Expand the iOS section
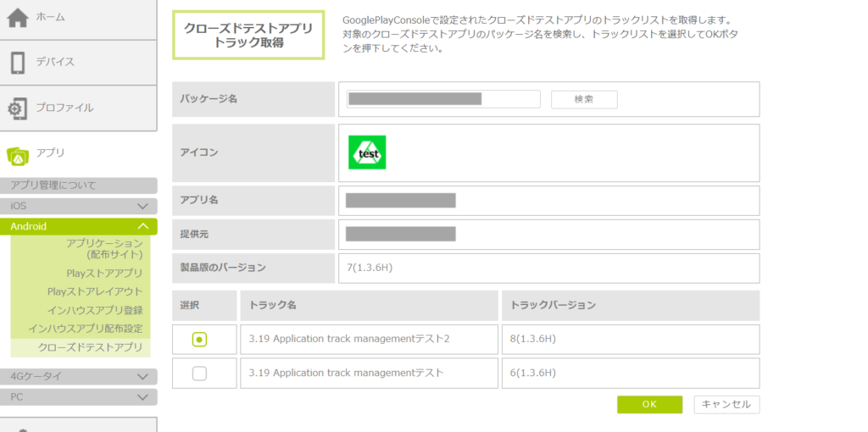 (x=142, y=206)
